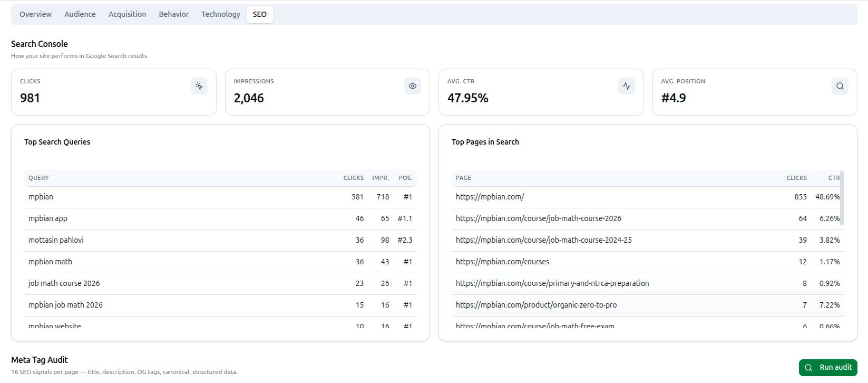Select the SEO tab
Screen dimensions: 868x383
[260, 14]
